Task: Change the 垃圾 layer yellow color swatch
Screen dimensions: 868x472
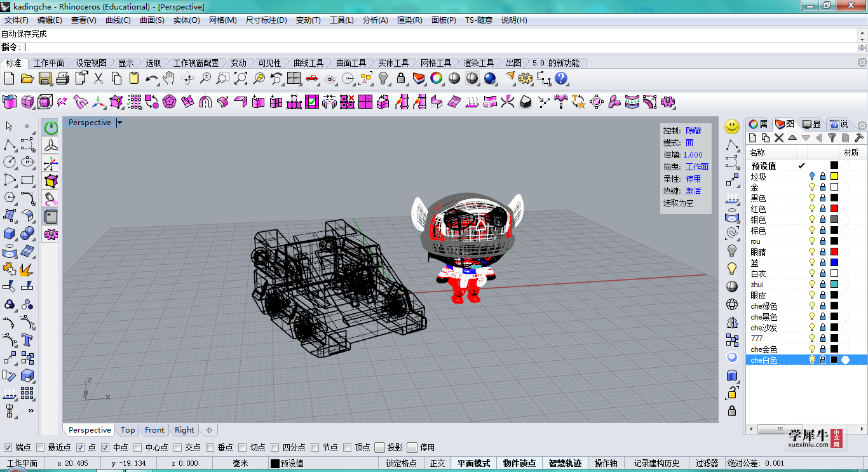Action: point(834,177)
